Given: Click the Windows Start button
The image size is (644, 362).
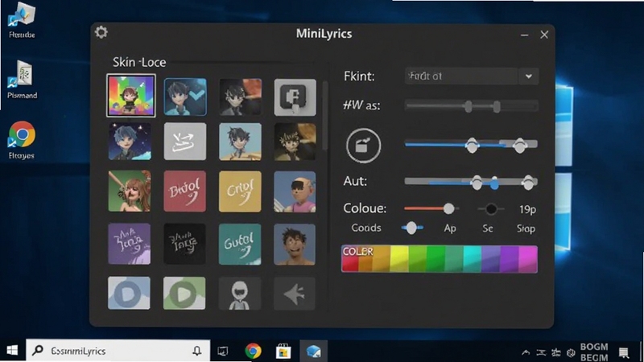Looking at the screenshot, I should (x=12, y=350).
